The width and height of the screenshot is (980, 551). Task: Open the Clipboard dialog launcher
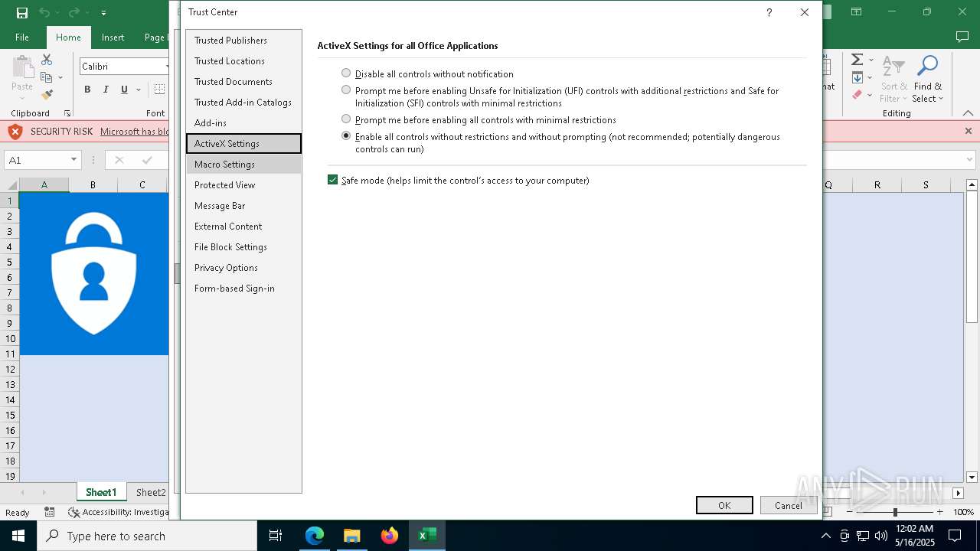click(67, 113)
